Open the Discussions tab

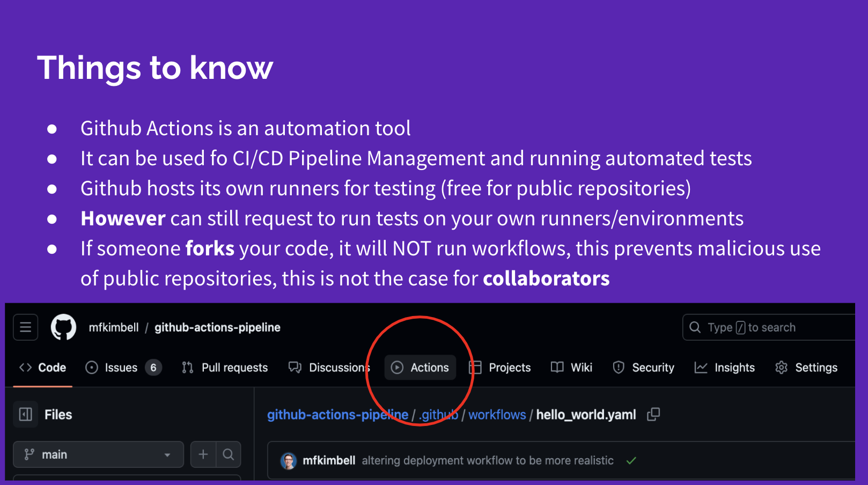point(329,368)
